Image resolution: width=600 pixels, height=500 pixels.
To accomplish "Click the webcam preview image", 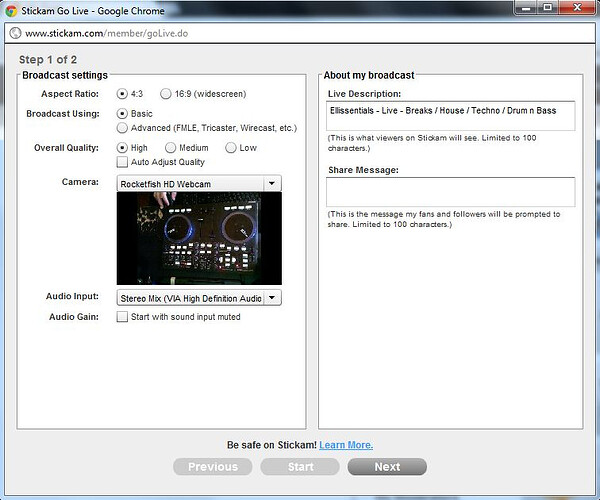I will point(199,238).
